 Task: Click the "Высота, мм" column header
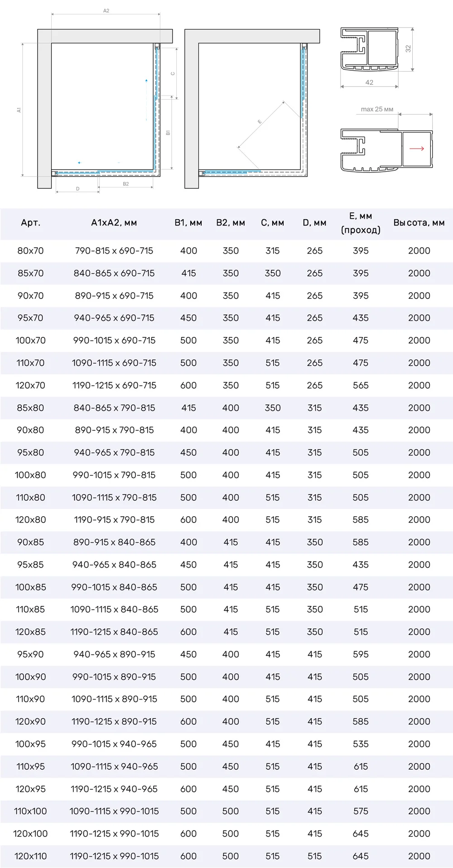point(419,223)
